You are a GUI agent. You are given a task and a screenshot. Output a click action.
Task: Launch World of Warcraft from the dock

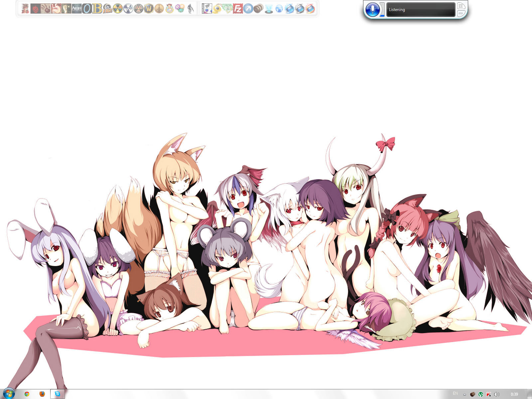(149, 9)
